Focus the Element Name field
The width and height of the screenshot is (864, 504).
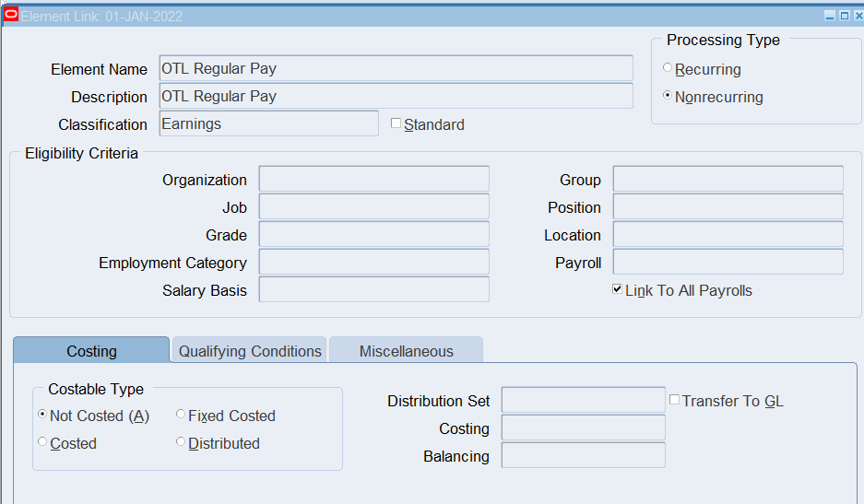(x=396, y=68)
